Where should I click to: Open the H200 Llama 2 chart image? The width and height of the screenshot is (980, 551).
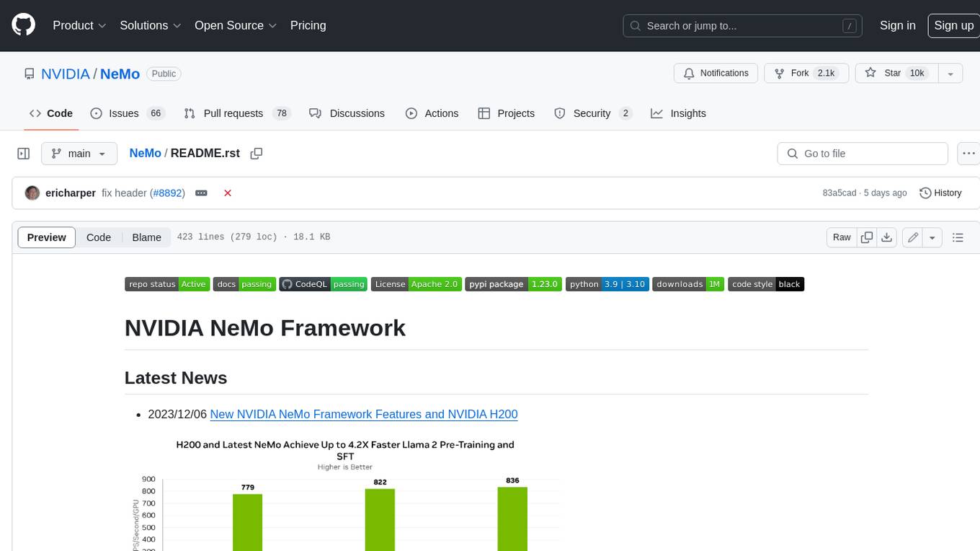pos(346,493)
